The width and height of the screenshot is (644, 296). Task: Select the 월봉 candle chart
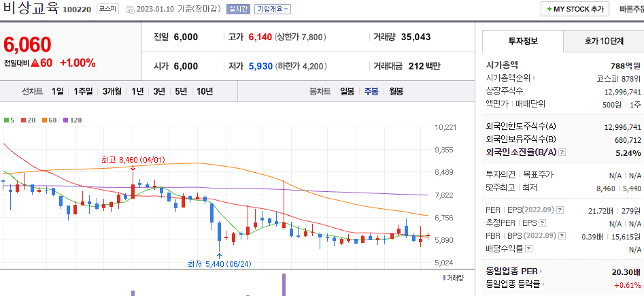click(x=396, y=91)
